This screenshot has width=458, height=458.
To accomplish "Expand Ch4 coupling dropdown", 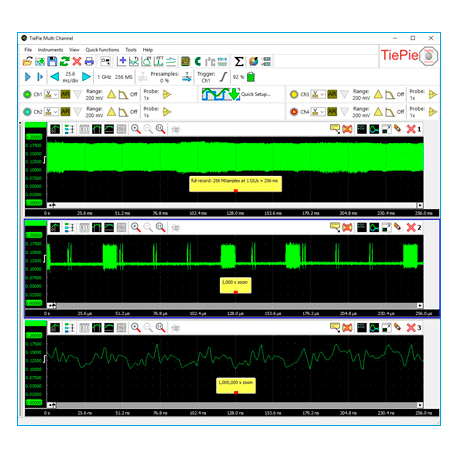I will 318,112.
